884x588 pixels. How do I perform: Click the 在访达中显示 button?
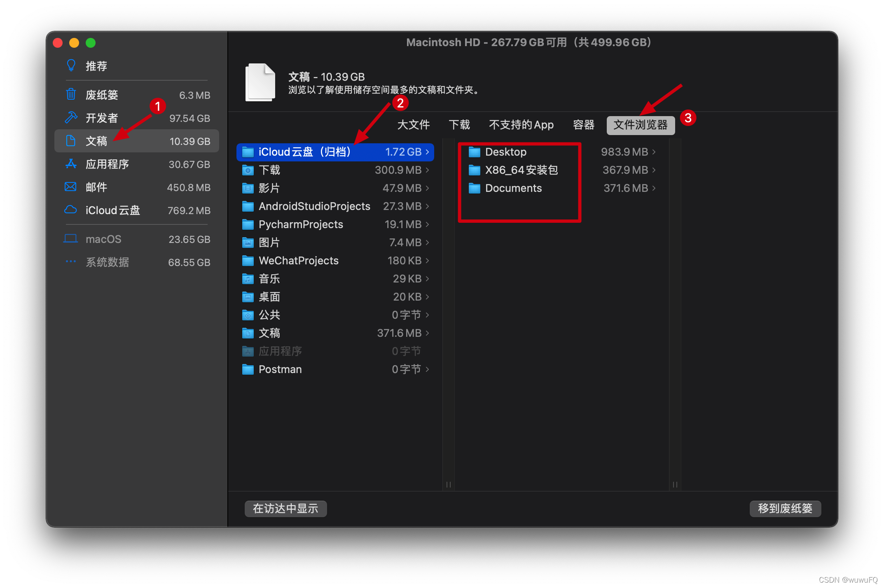285,509
